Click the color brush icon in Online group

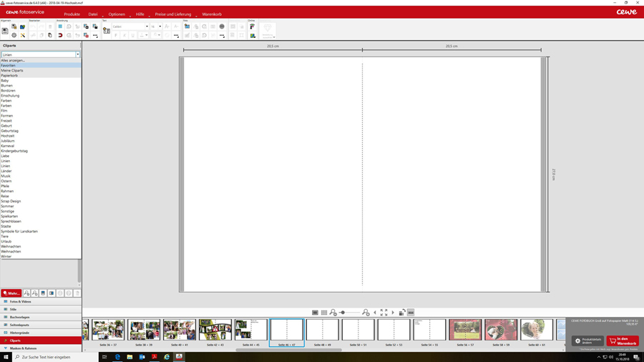(x=252, y=26)
